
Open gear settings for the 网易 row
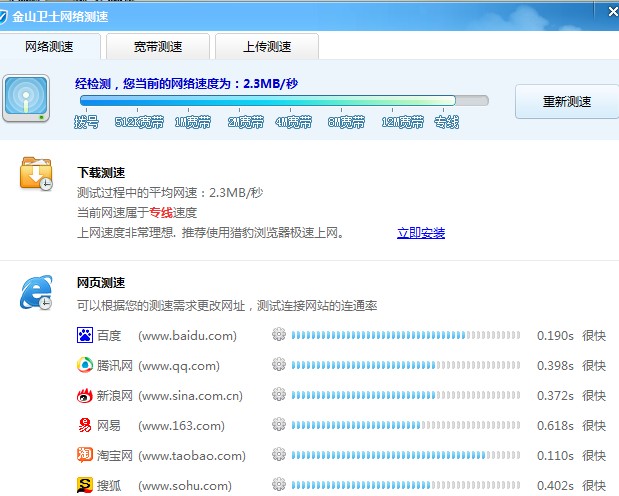pyautogui.click(x=279, y=425)
